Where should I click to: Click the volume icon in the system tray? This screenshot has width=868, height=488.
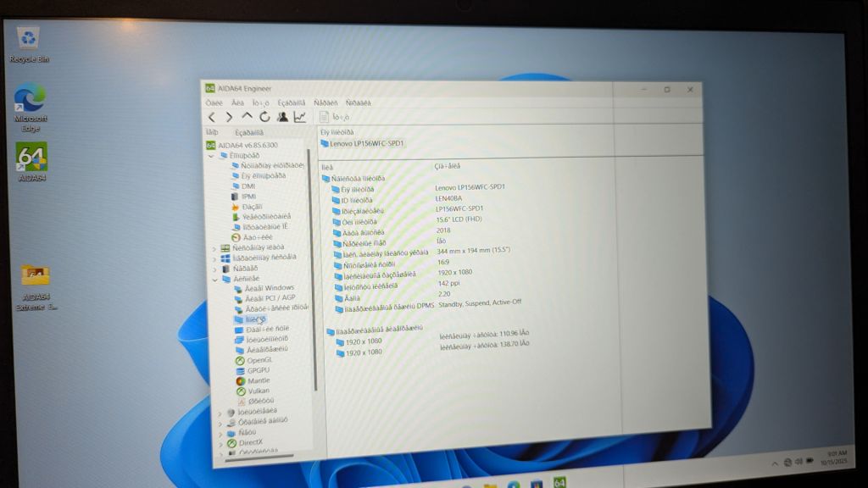(798, 462)
